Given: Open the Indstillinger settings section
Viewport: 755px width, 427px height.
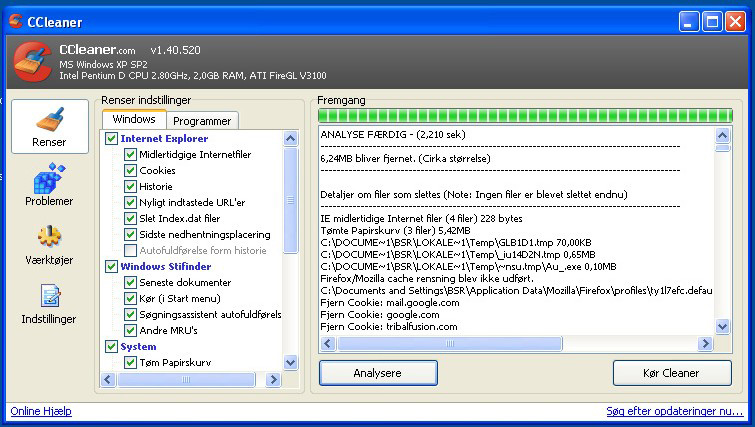Looking at the screenshot, I should (49, 304).
